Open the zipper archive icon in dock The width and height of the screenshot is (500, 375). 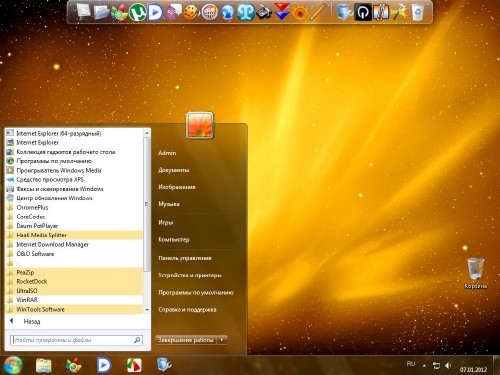pyautogui.click(x=380, y=13)
